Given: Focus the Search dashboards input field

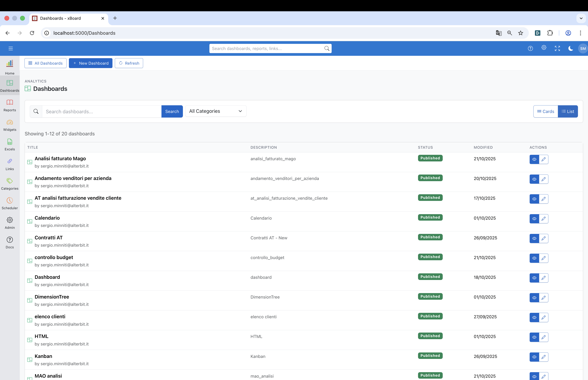Looking at the screenshot, I should point(102,111).
